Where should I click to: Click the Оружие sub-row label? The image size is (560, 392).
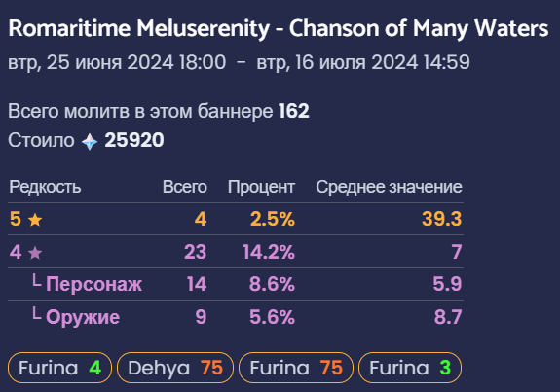(83, 317)
